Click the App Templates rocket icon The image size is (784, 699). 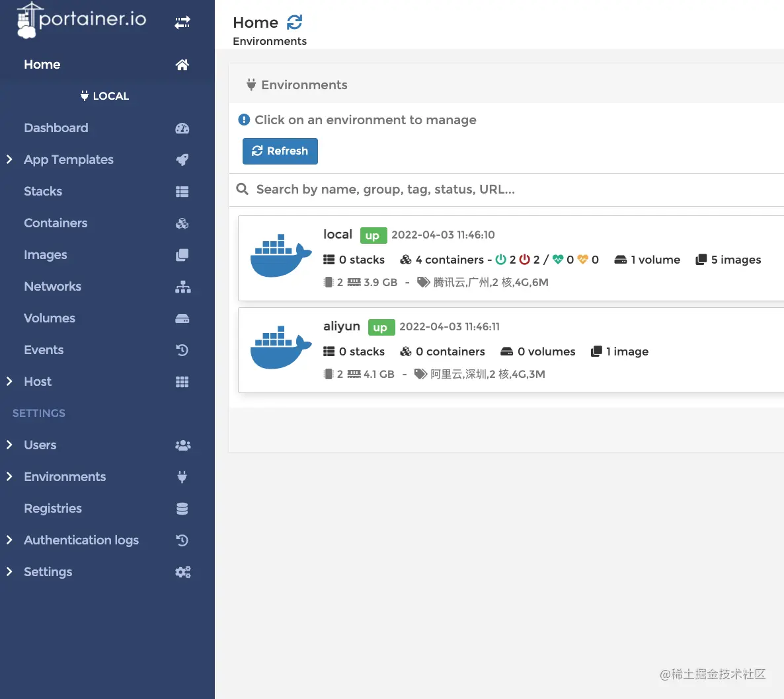point(182,160)
